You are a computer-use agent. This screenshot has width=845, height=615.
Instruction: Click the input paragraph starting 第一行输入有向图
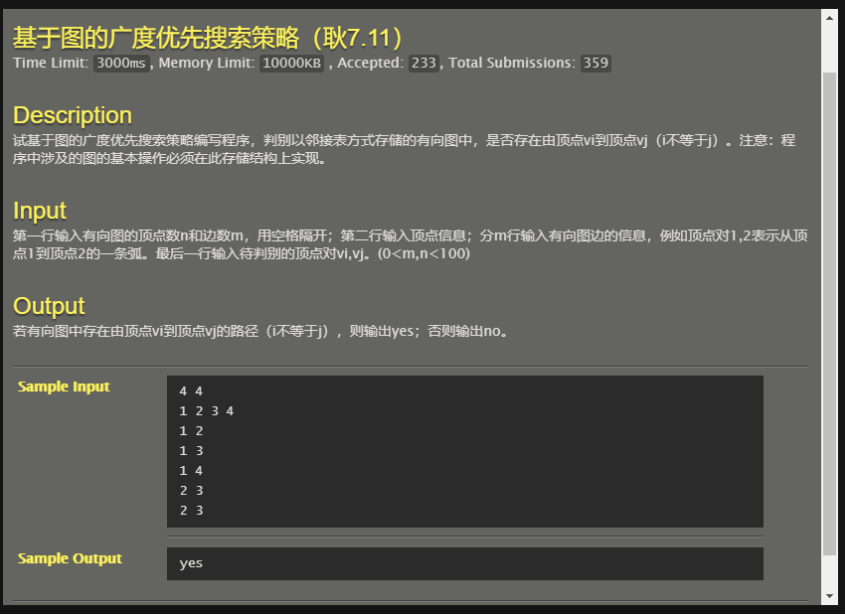click(x=410, y=245)
